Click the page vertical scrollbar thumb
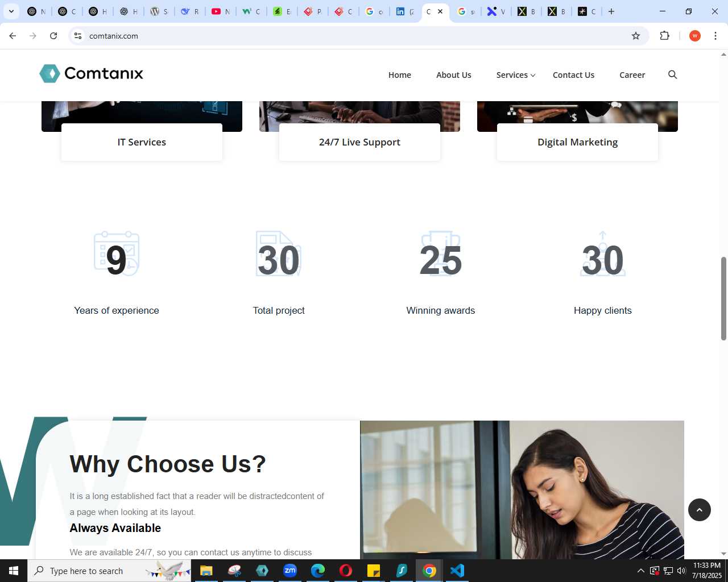Viewport: 728px width, 582px height. click(x=723, y=298)
